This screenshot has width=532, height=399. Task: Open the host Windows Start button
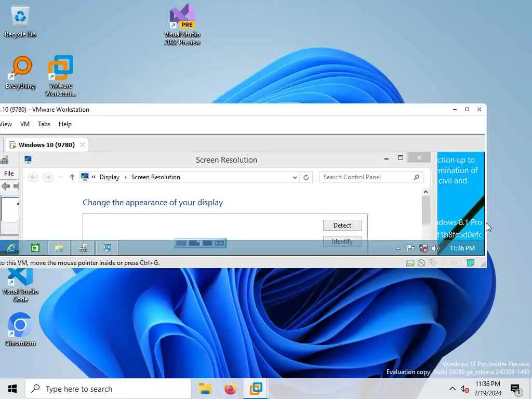coord(12,389)
